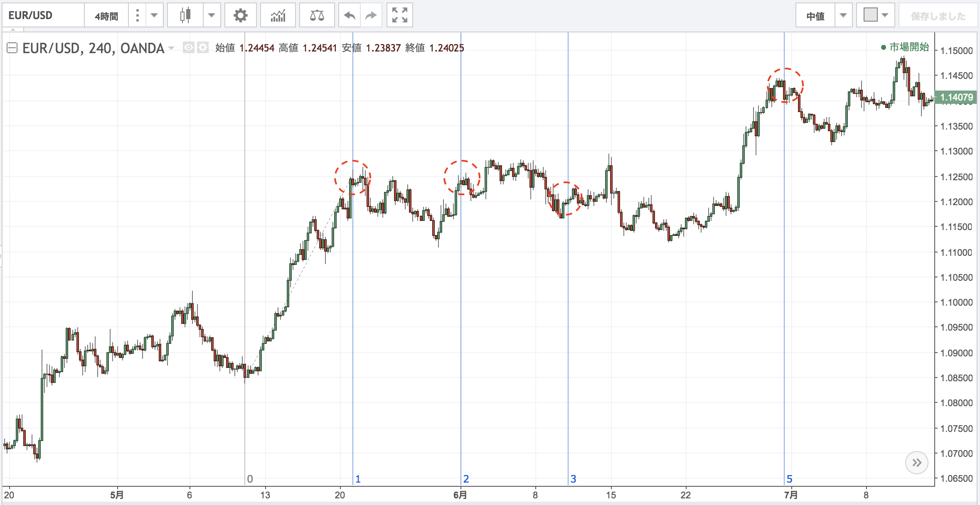The image size is (980, 505).
Task: Click cycle line marker 0 at the chart bottom
Action: tap(250, 479)
